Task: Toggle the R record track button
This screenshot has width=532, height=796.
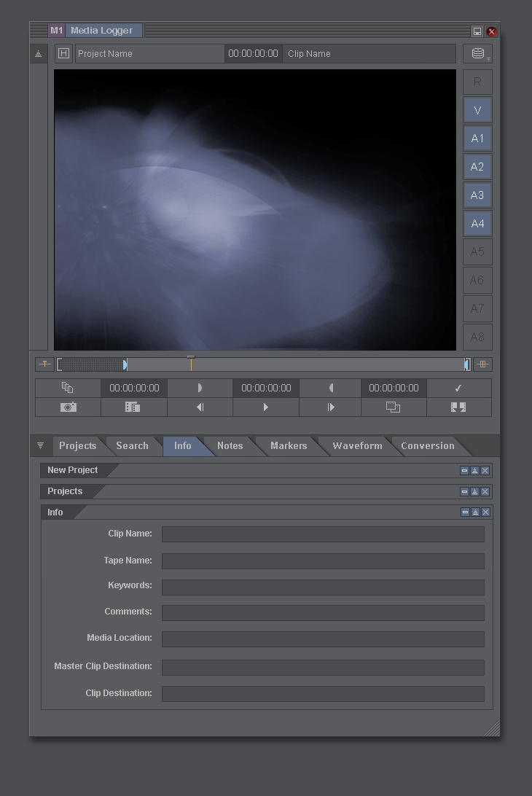Action: pos(477,82)
